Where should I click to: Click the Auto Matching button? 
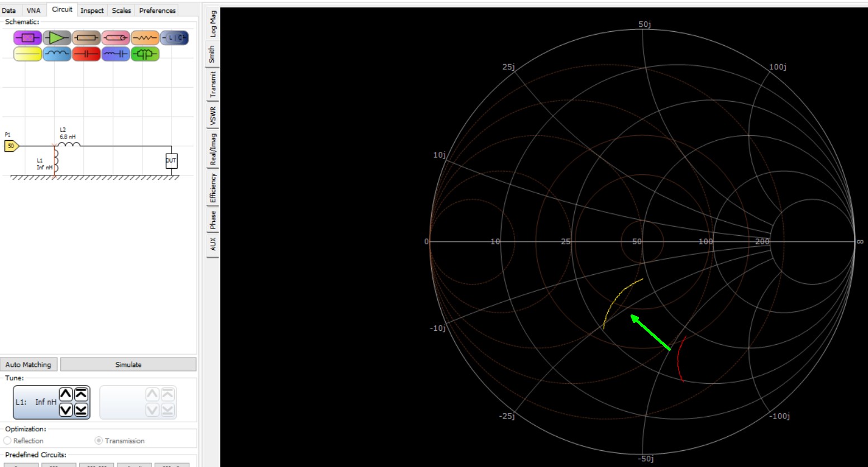(28, 365)
